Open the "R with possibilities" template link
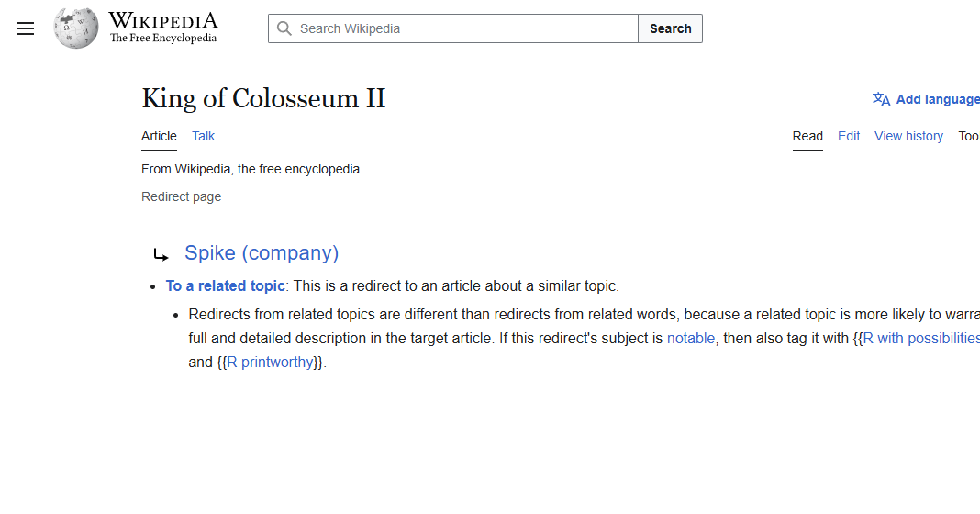Screen dimensions: 980x514 point(921,338)
